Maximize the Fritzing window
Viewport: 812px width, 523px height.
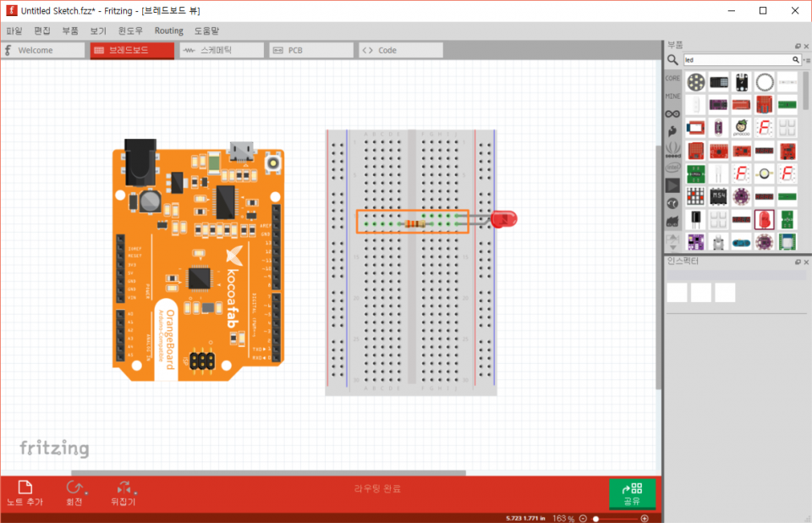[x=763, y=10]
